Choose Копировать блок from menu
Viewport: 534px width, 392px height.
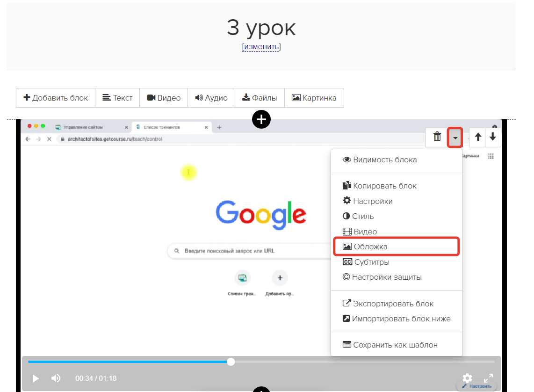click(x=397, y=186)
